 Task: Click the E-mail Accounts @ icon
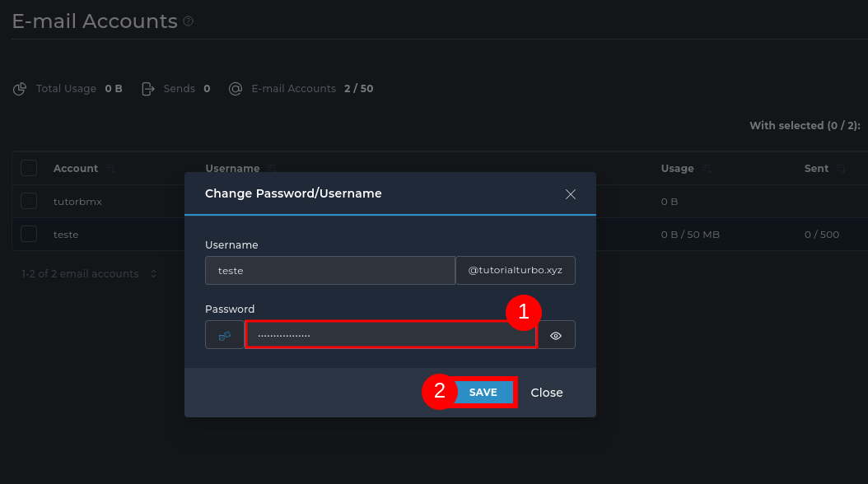coord(236,89)
